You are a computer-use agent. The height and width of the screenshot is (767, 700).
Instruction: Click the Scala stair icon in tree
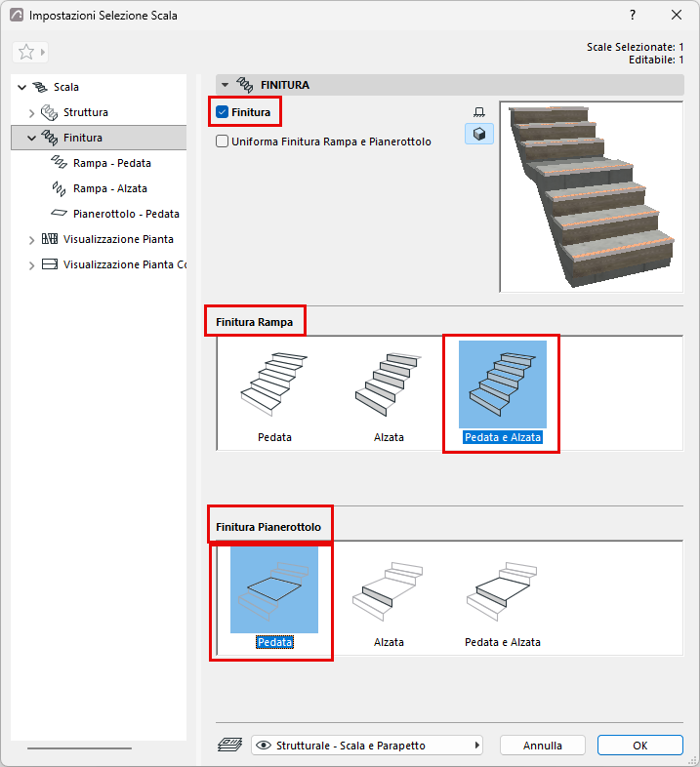(x=40, y=87)
